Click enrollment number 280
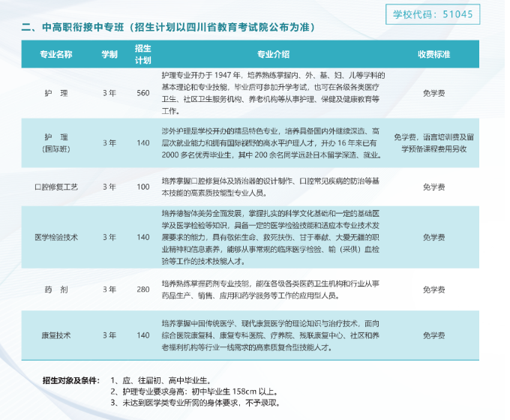 pyautogui.click(x=143, y=289)
